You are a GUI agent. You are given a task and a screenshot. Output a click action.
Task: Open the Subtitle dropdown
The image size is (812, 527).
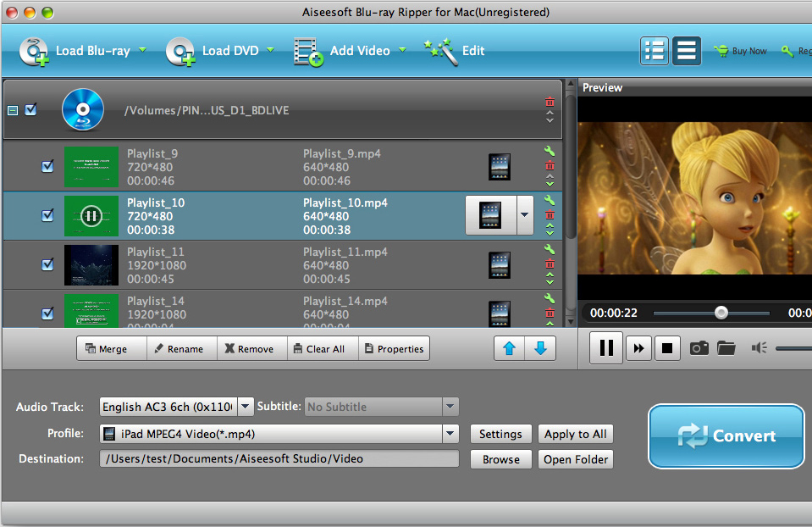pyautogui.click(x=450, y=407)
